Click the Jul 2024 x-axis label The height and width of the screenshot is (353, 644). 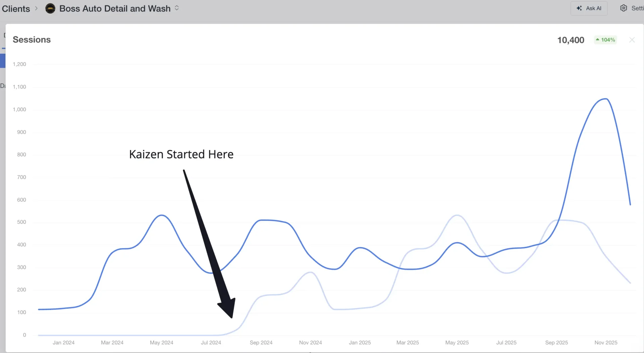[x=211, y=343]
